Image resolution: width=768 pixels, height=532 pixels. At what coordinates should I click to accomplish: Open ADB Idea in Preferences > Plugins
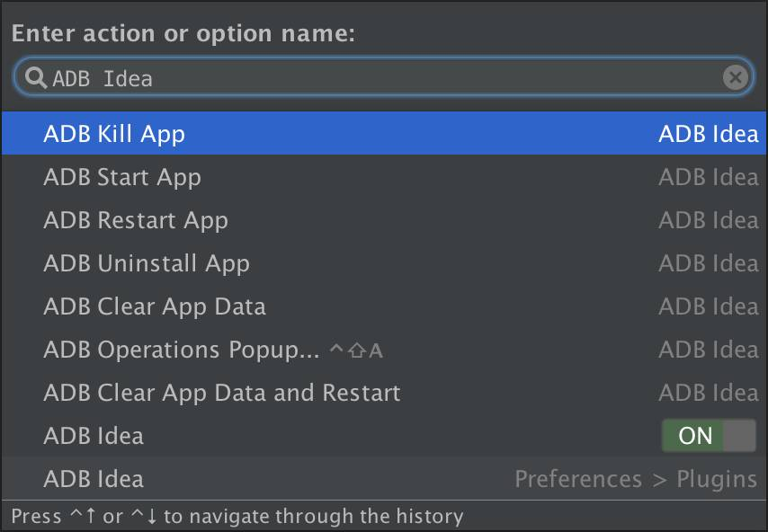click(x=94, y=479)
